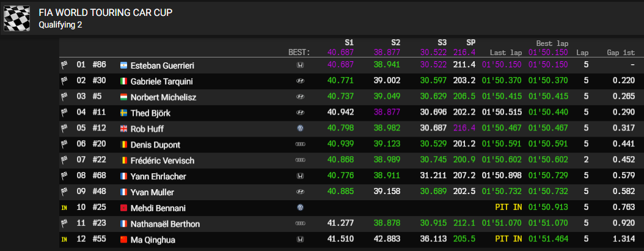Select Frédéric Vervisch's best lap time 01'50.602
Viewport: 644px width, 251px height.
[548, 160]
